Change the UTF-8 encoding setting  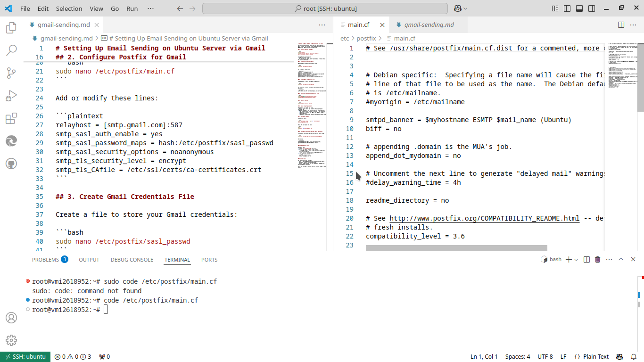(545, 357)
